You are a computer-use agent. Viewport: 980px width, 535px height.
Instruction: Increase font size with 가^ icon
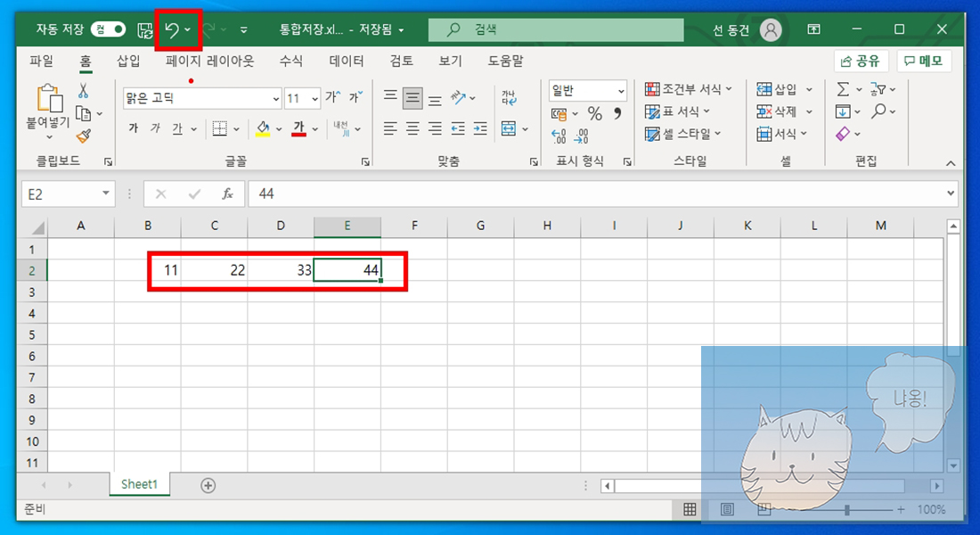333,96
